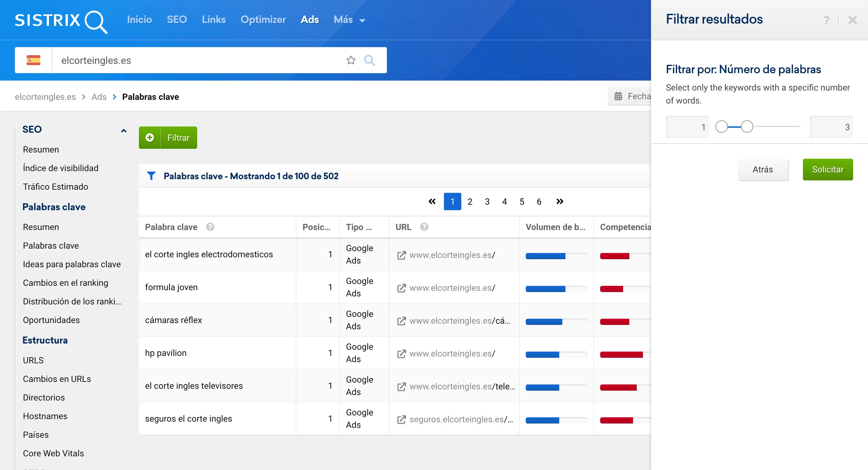The width and height of the screenshot is (868, 470).
Task: Click the minimum words input field
Action: click(x=687, y=127)
